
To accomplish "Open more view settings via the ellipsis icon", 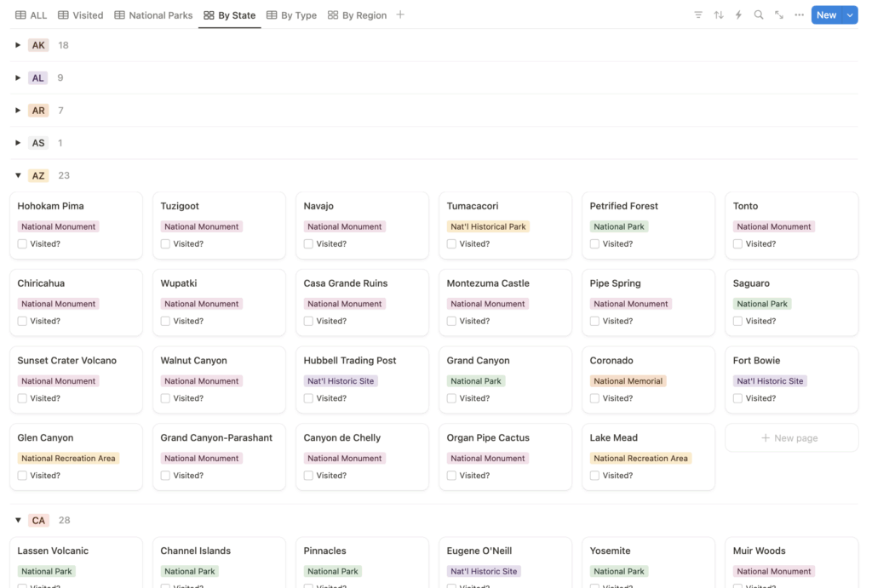I will [800, 14].
